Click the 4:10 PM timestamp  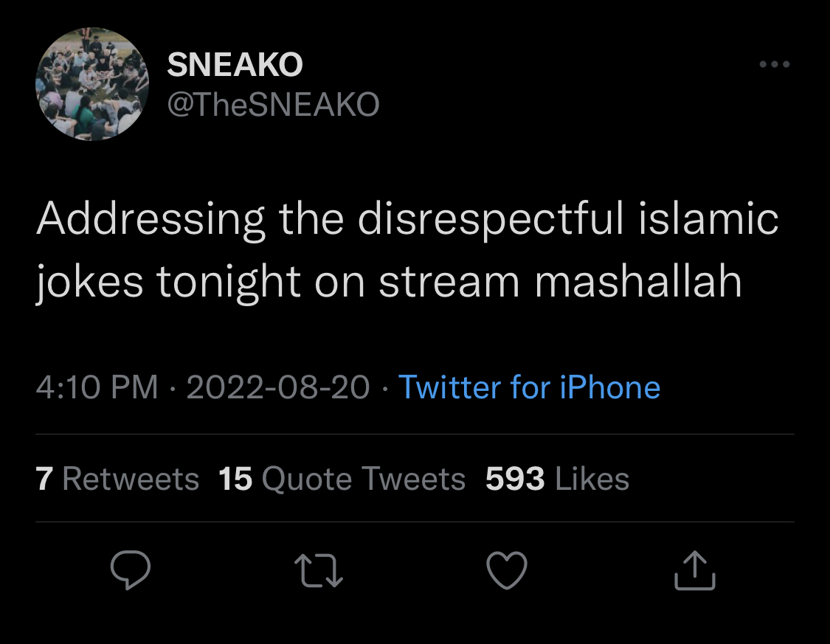coord(97,387)
